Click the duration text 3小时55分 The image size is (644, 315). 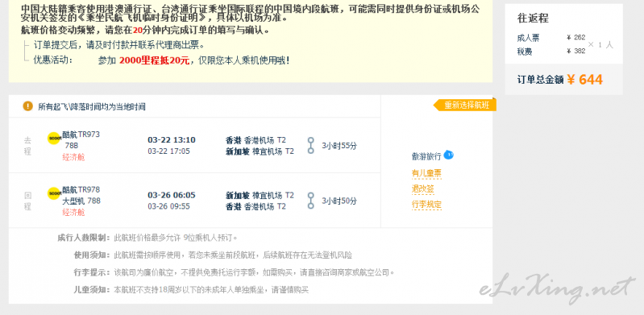pos(339,146)
